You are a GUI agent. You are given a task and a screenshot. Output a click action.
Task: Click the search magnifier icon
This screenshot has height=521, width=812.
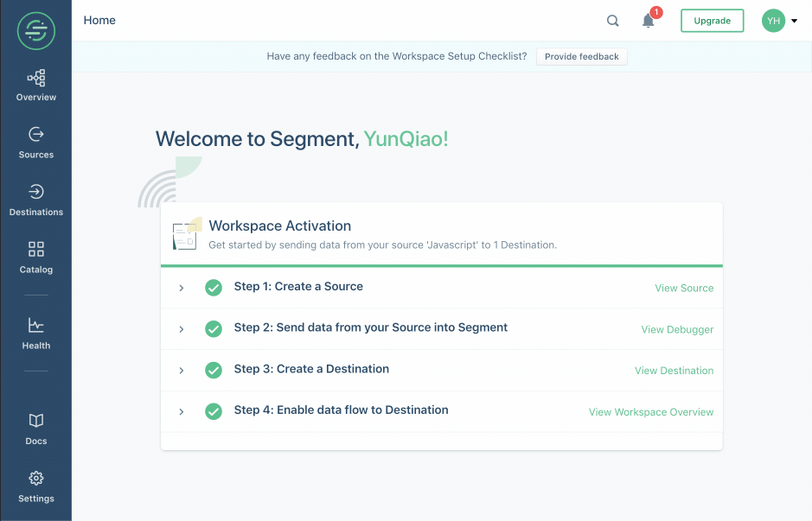612,21
